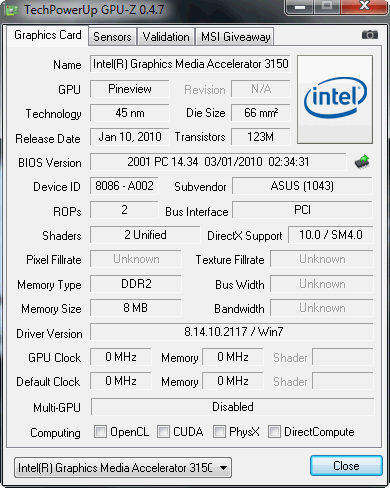Click the Driver Version label
Viewport: 390px width, 488px height.
pos(49,333)
